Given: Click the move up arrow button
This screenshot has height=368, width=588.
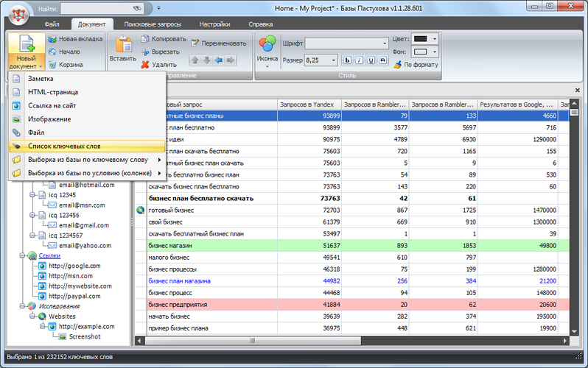Looking at the screenshot, I should point(195,60).
